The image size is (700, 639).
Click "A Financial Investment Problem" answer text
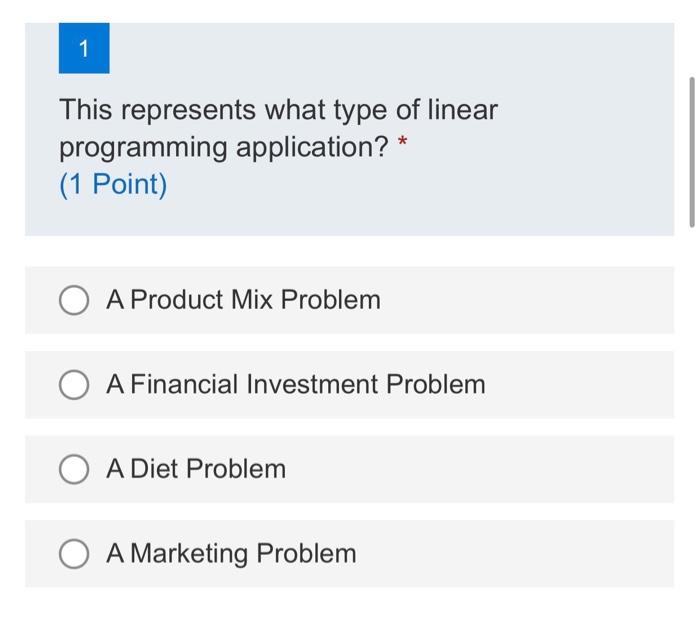pyautogui.click(x=295, y=385)
